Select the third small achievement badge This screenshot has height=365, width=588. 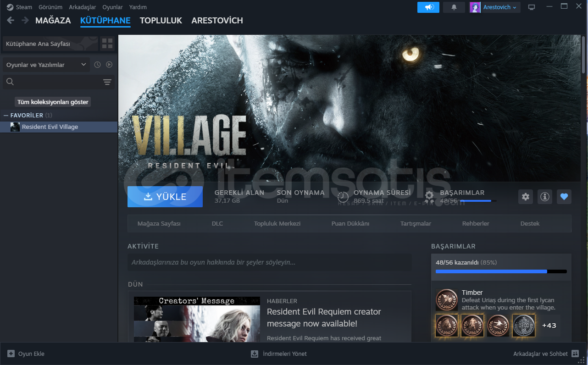[x=498, y=326]
